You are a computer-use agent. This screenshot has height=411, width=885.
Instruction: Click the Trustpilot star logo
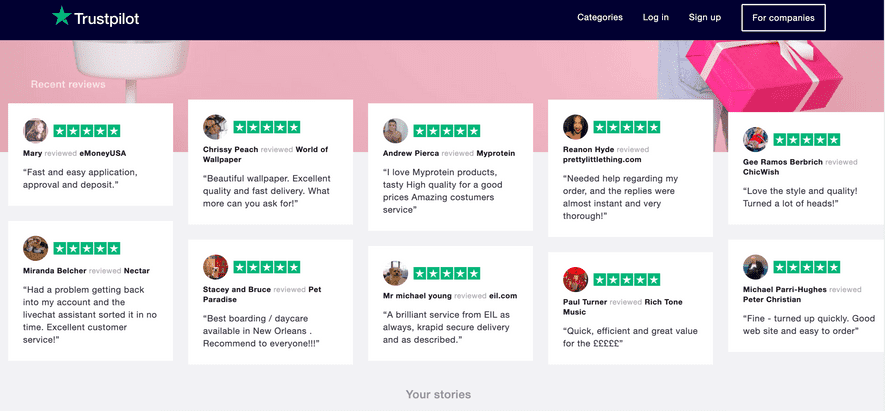(62, 17)
